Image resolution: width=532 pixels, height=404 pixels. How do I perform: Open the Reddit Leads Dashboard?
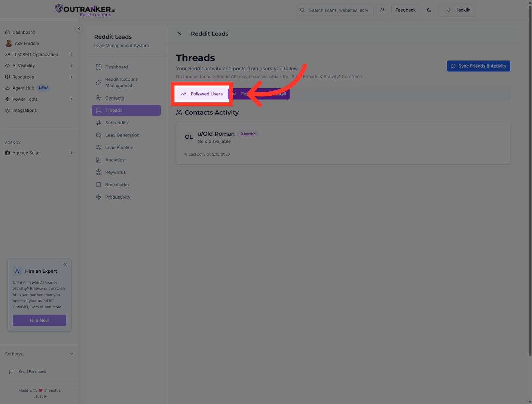click(126, 67)
